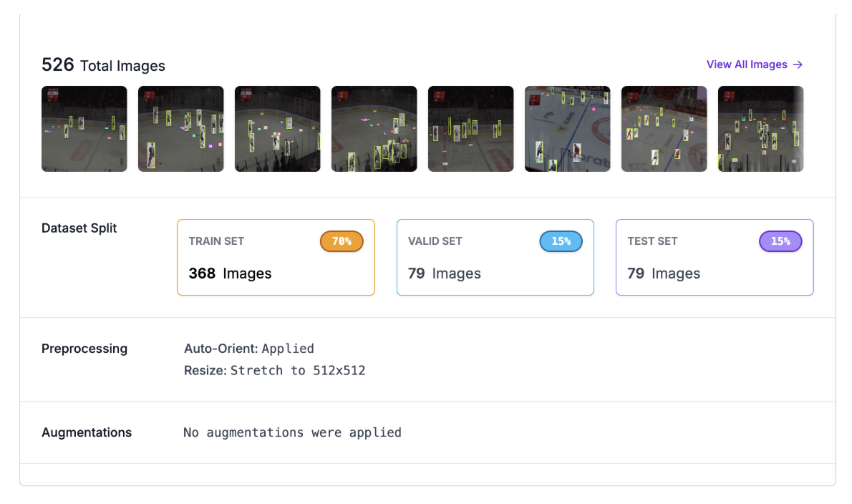Click the Auto-Orient Applied setting text
This screenshot has height=504, width=852.
tap(249, 349)
